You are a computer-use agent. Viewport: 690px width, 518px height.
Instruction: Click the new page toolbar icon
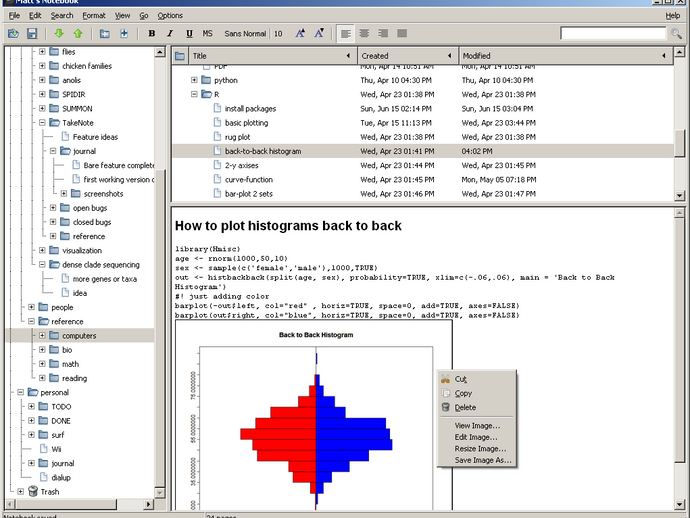[124, 33]
